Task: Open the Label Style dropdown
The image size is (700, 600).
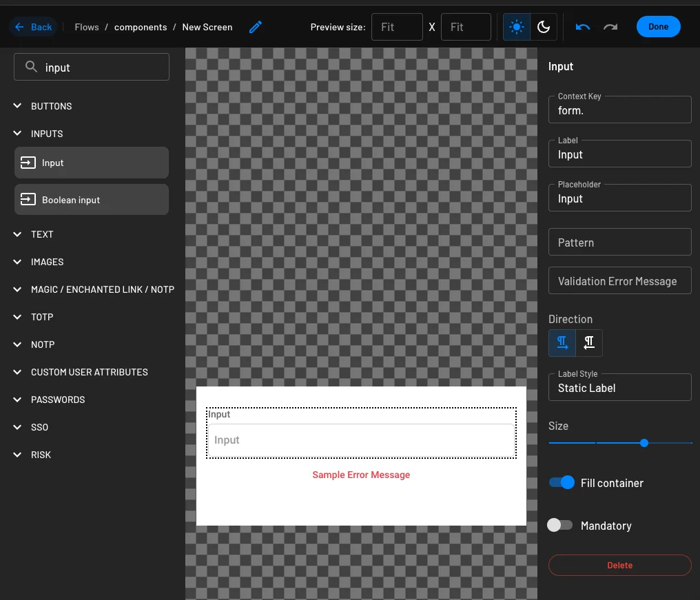Action: (x=619, y=387)
